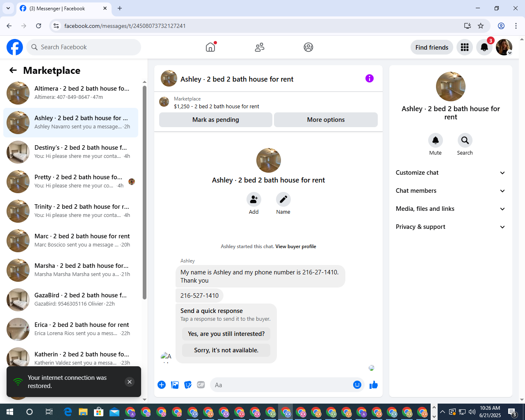This screenshot has width=525, height=420.
Task: Open the Erica conversation
Action: 71,329
